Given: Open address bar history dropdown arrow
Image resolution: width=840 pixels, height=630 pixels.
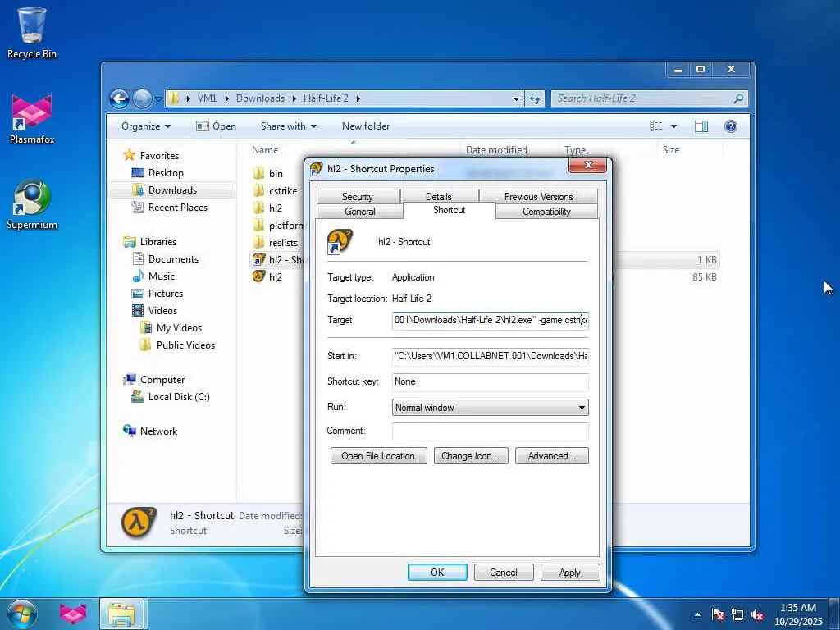Looking at the screenshot, I should 516,98.
